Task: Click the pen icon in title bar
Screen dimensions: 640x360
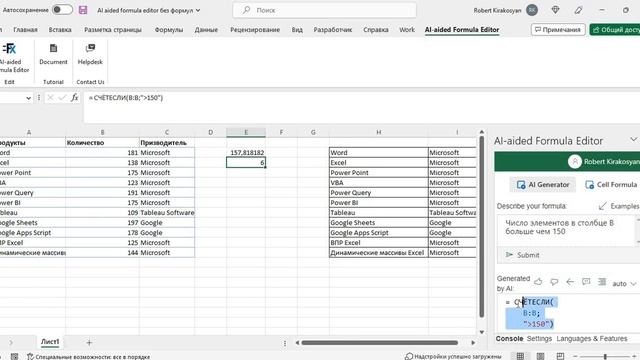Action: 578,10
